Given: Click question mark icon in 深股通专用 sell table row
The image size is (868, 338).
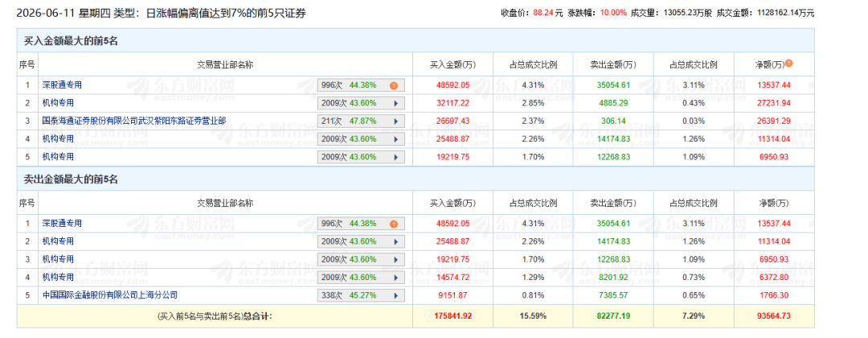Looking at the screenshot, I should (394, 224).
